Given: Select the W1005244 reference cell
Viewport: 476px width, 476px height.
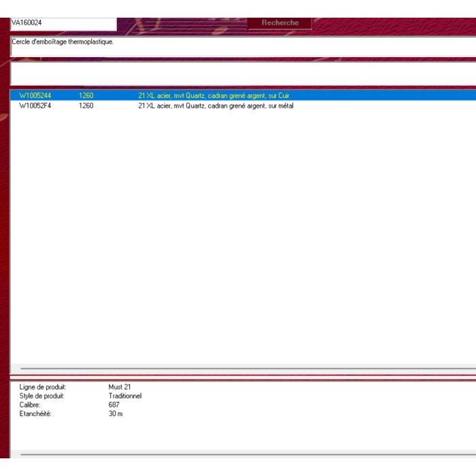Looking at the screenshot, I should (x=35, y=96).
